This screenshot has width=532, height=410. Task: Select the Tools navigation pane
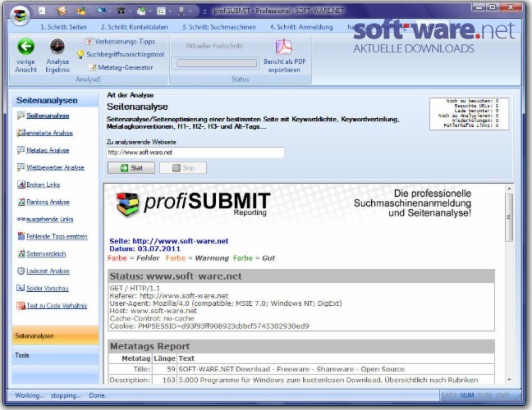pyautogui.click(x=55, y=355)
